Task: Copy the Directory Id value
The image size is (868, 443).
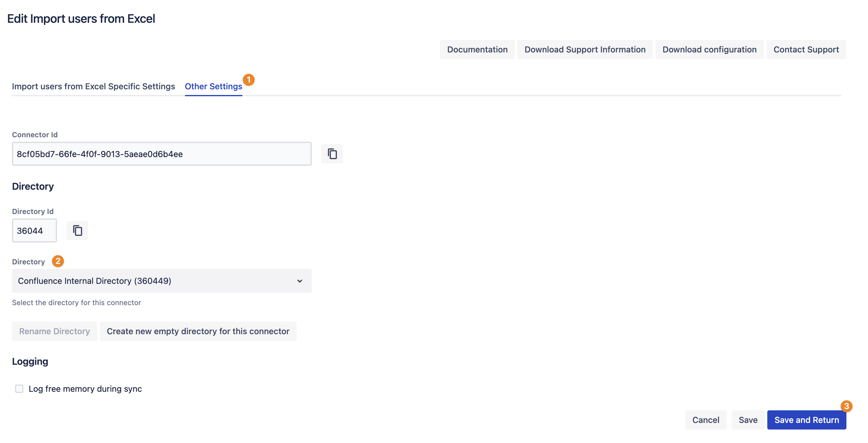Action: click(77, 231)
